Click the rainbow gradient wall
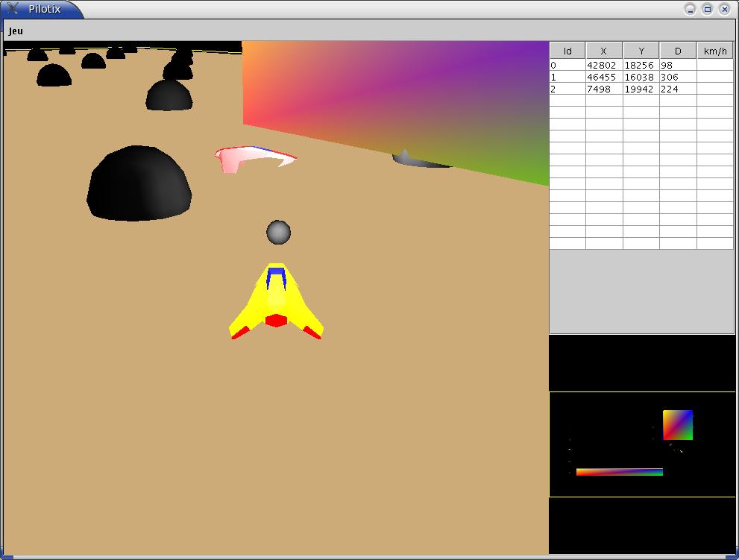The width and height of the screenshot is (739, 560). pos(396,104)
